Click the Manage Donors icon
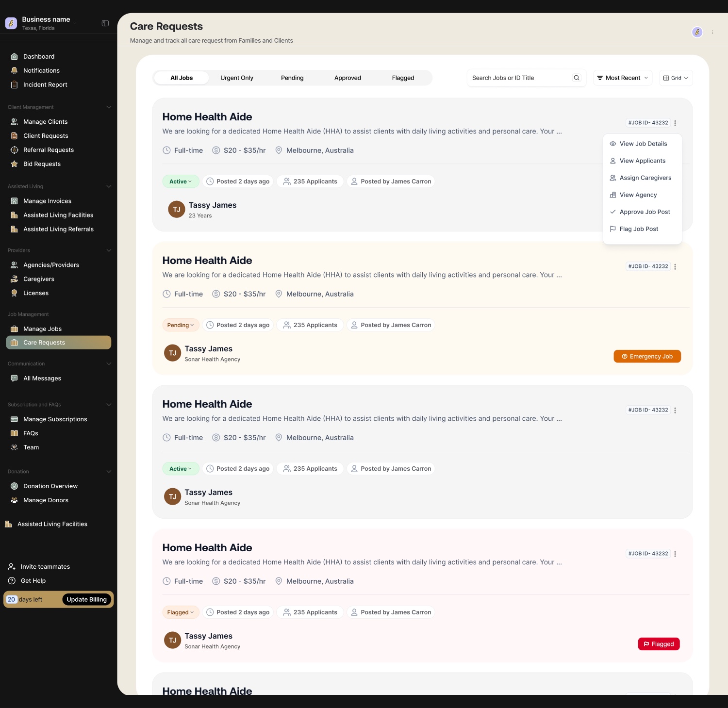This screenshot has height=708, width=728. click(15, 500)
